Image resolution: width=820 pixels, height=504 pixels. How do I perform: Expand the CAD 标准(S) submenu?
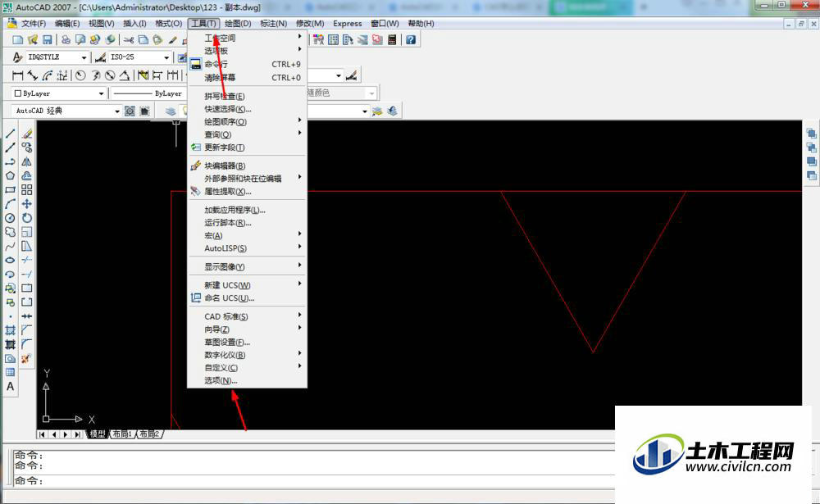tap(247, 316)
